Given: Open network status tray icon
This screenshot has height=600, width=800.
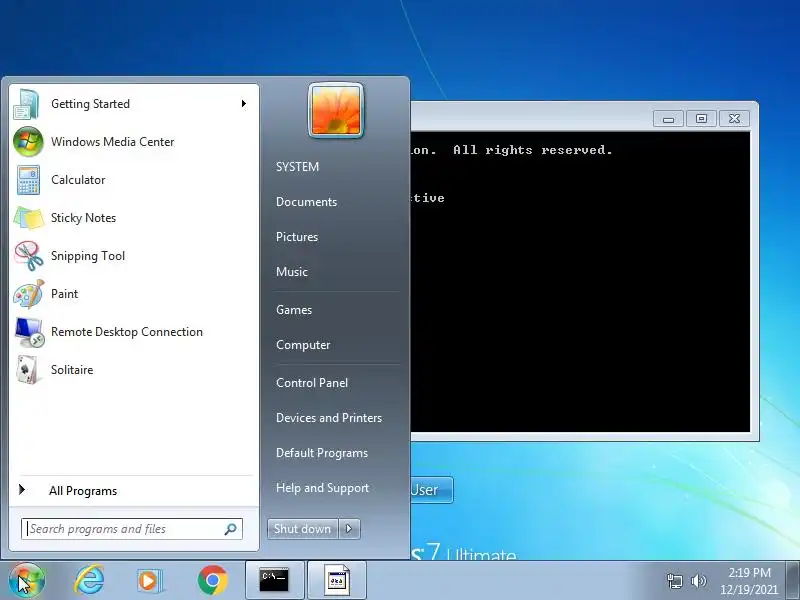Looking at the screenshot, I should [674, 581].
